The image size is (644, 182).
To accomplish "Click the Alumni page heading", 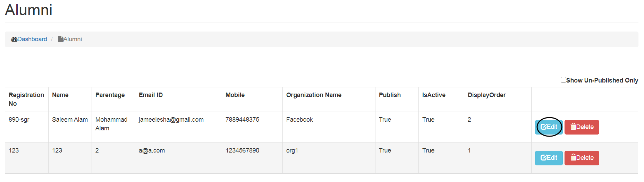I will 29,10.
